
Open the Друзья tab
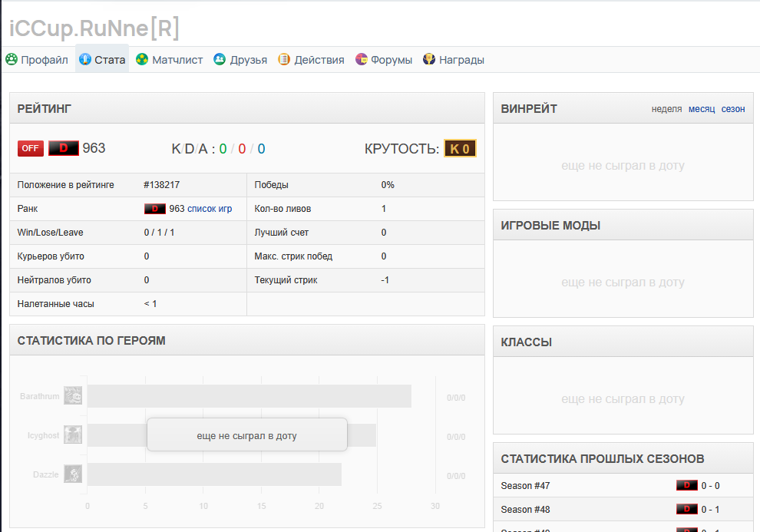240,60
